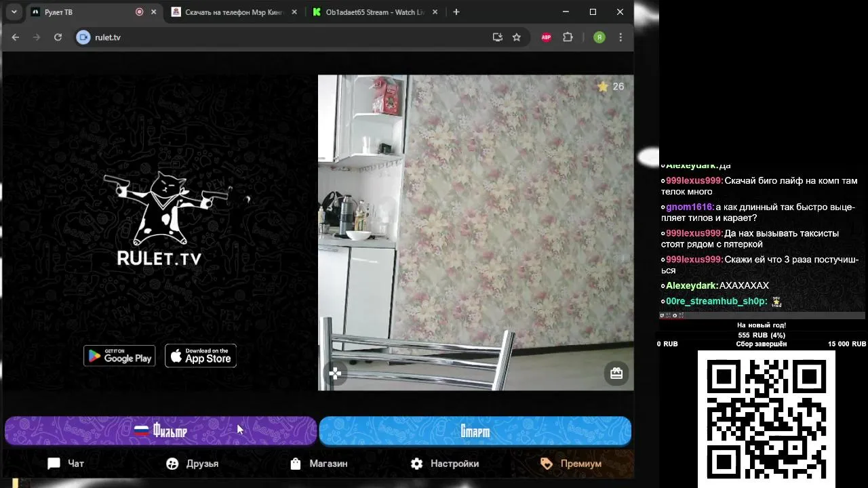Open the Магазин section
Image resolution: width=868 pixels, height=488 pixels.
318,464
